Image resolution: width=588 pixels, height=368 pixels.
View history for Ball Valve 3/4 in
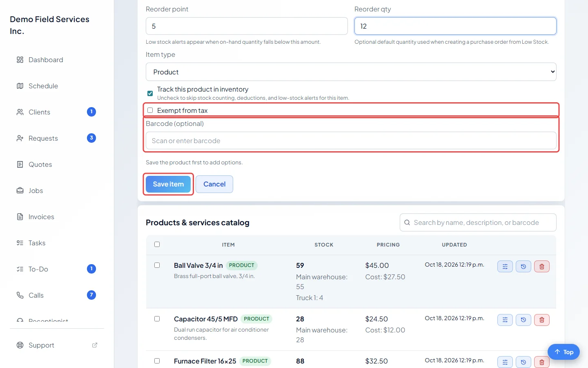(x=523, y=267)
